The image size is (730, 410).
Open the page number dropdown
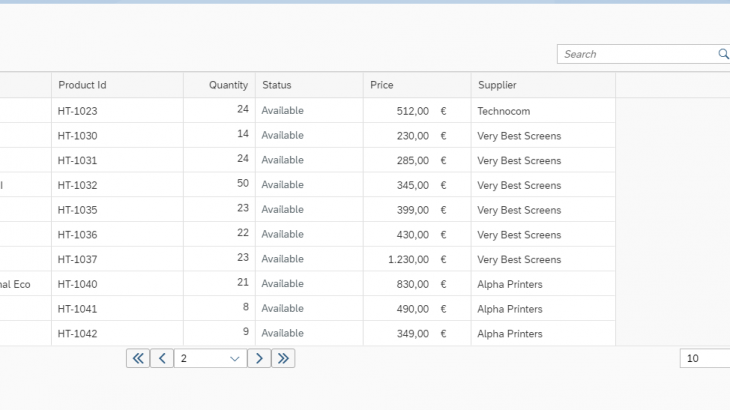coord(234,358)
